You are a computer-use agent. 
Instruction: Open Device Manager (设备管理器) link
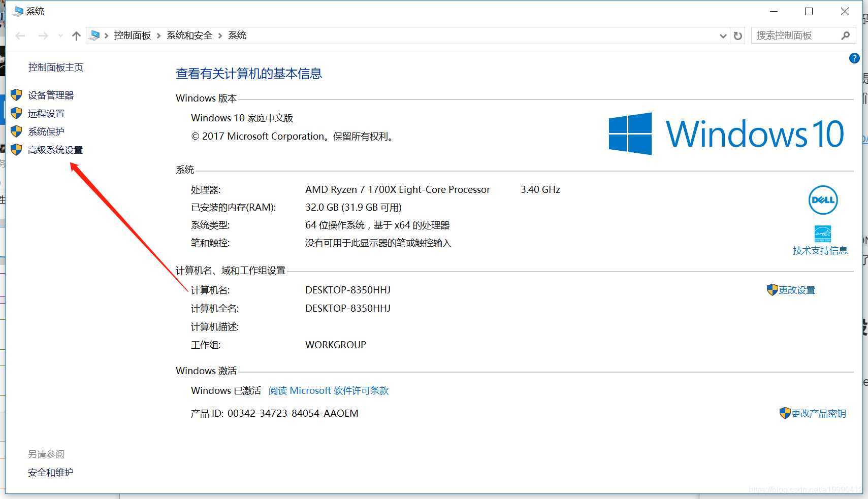point(51,95)
